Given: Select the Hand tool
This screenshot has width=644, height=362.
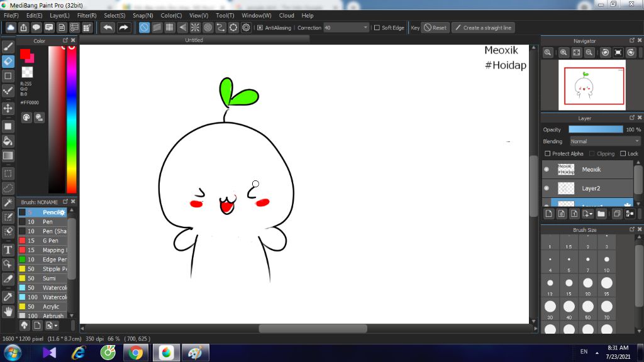Looking at the screenshot, I should coord(8,312).
